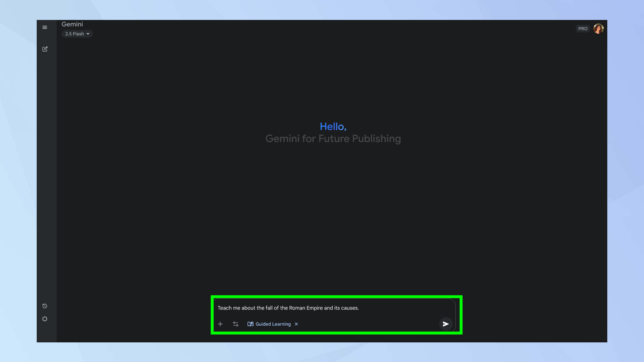Open the tools sliders icon
Image resolution: width=644 pixels, height=362 pixels.
point(236,324)
